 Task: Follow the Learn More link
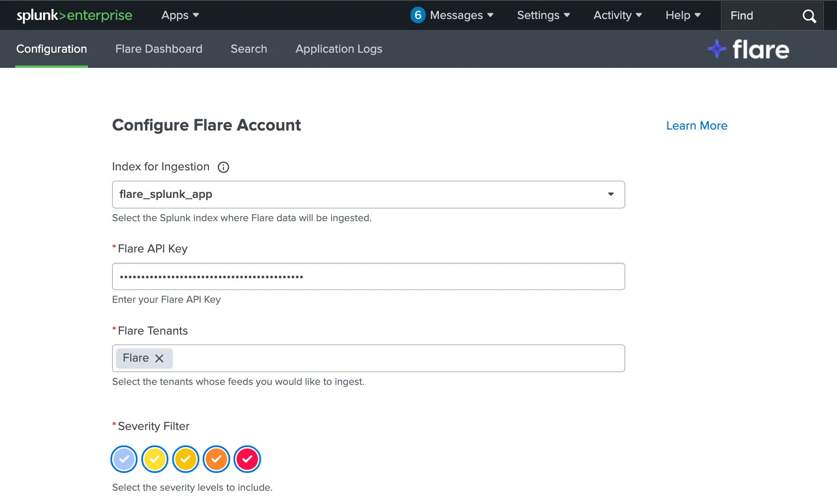coord(697,126)
